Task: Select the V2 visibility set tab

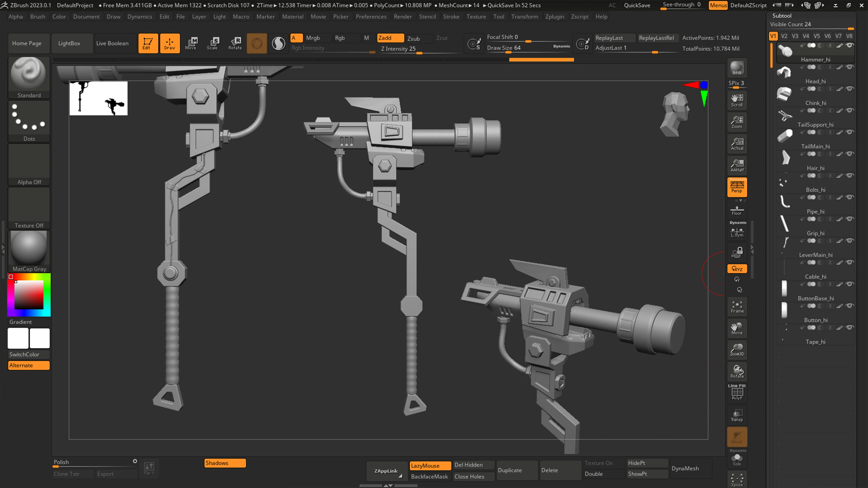Action: coord(784,36)
